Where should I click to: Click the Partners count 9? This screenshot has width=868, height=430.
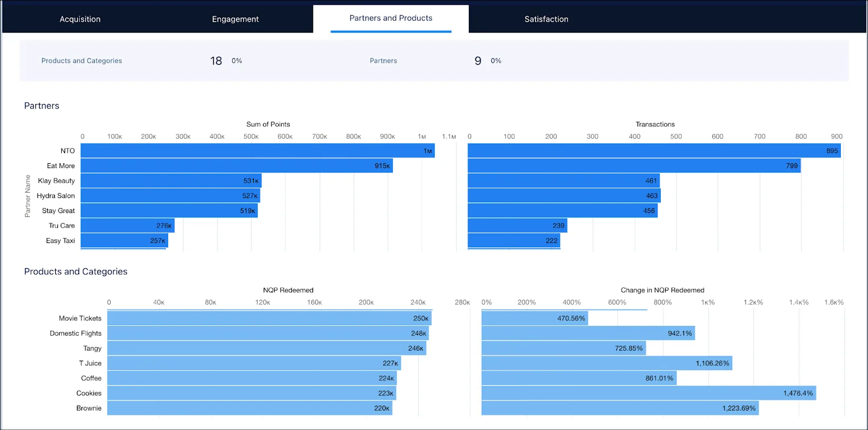(478, 61)
